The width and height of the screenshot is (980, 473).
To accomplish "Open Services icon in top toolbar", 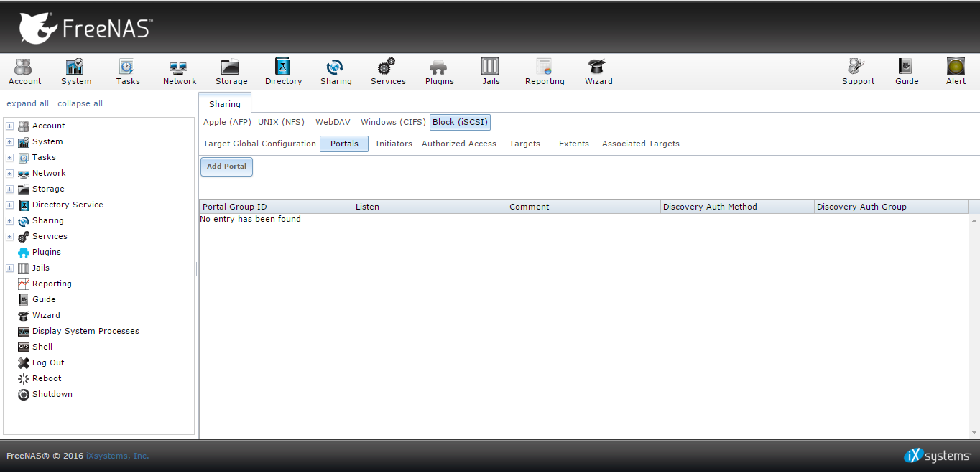I will (388, 72).
